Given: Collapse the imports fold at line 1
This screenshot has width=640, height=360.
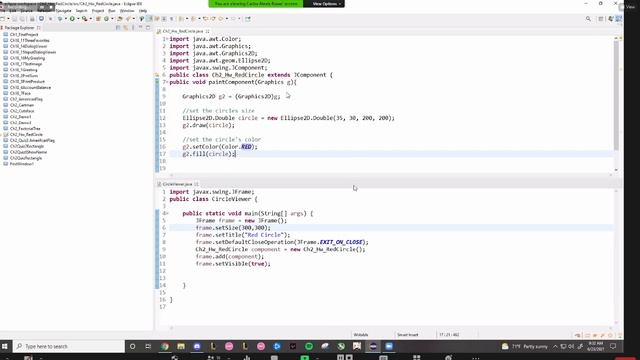Looking at the screenshot, I should click(x=167, y=39).
